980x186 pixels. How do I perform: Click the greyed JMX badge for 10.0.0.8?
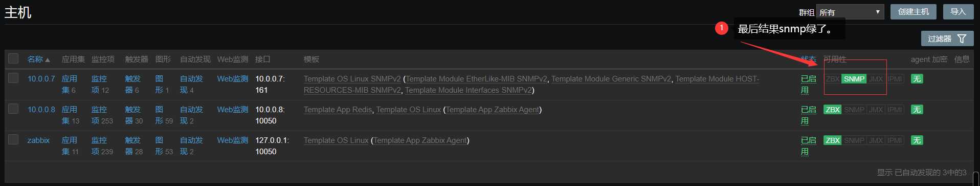876,110
